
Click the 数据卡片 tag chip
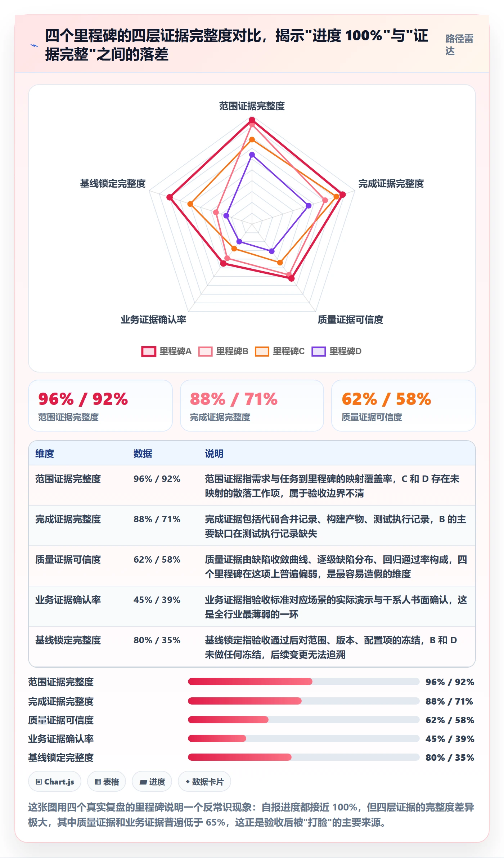204,782
